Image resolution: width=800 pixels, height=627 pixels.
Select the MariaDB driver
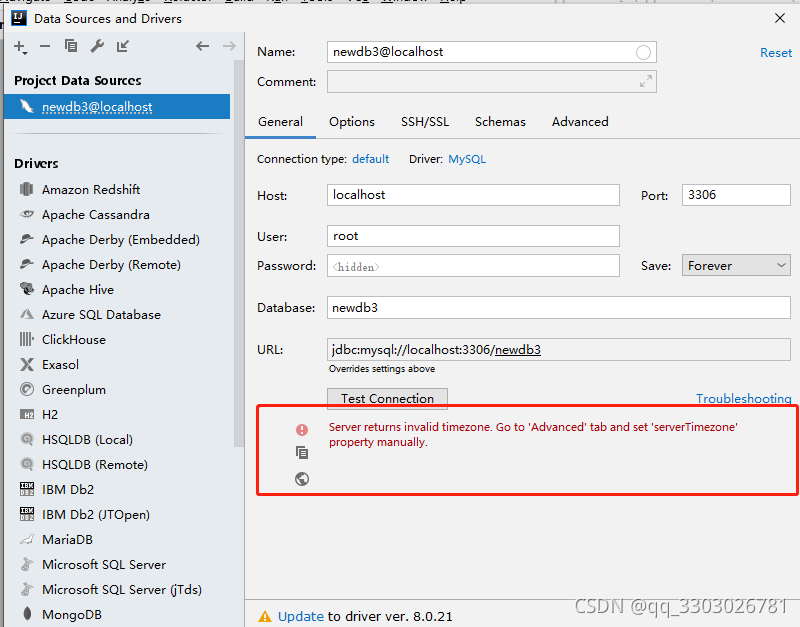click(x=67, y=539)
